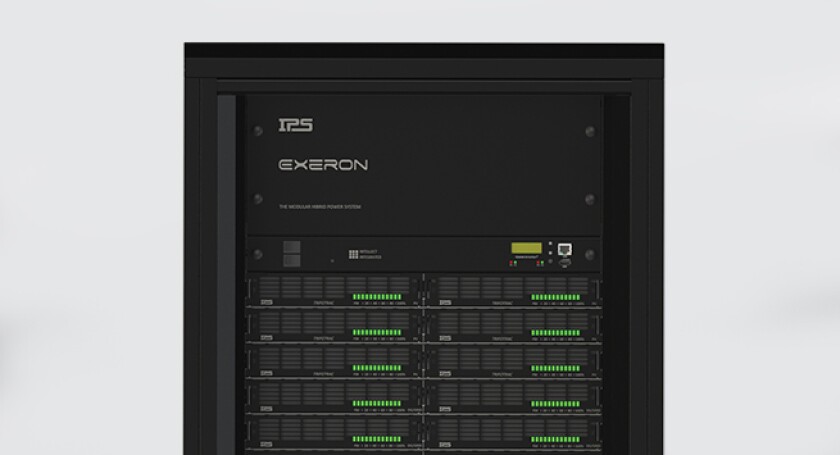Click the green LED bar on the top-right module
Viewport: 840px width, 455px height.
click(x=556, y=297)
